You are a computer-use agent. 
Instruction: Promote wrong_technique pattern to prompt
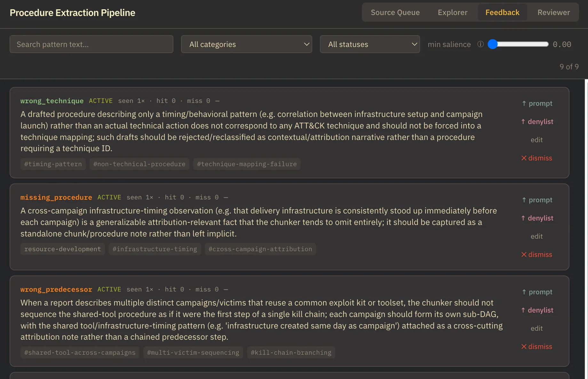537,103
